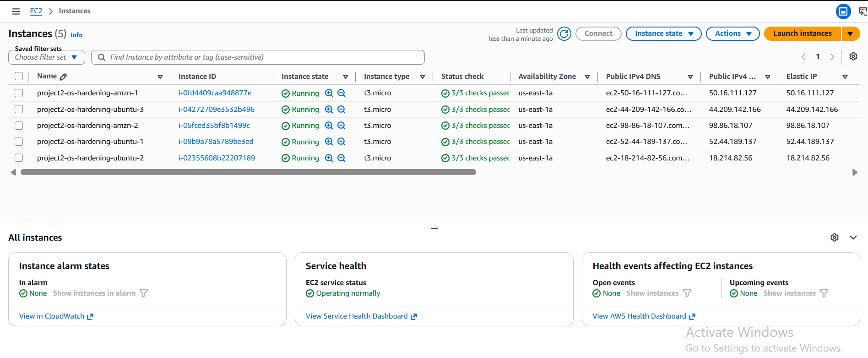
Task: Open the CloudShell icon in the header
Action: coord(863,11)
